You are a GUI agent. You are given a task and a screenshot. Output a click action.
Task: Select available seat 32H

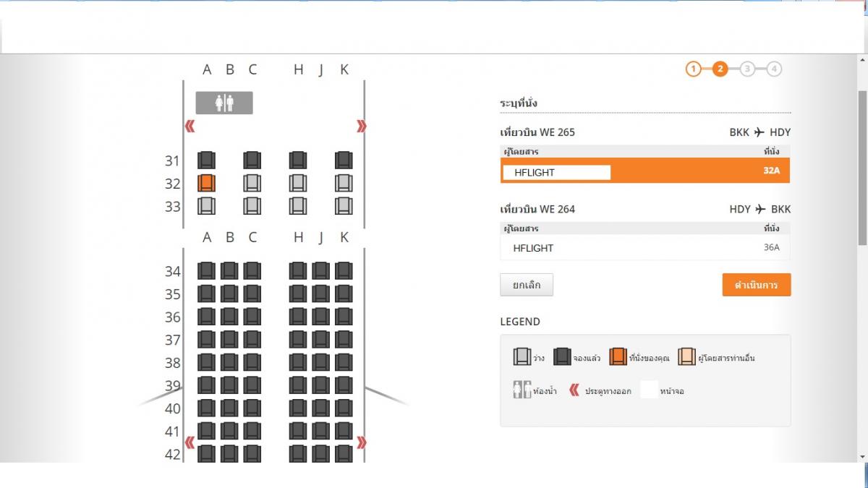coord(298,184)
